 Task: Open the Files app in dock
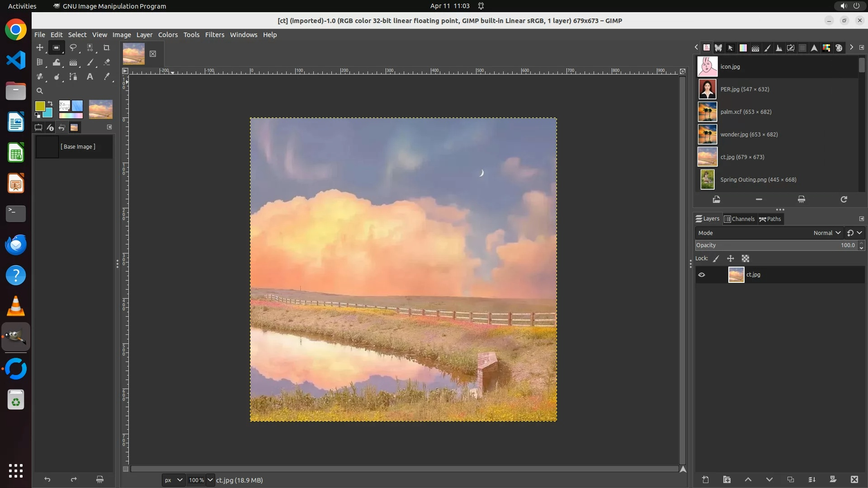[x=16, y=91]
